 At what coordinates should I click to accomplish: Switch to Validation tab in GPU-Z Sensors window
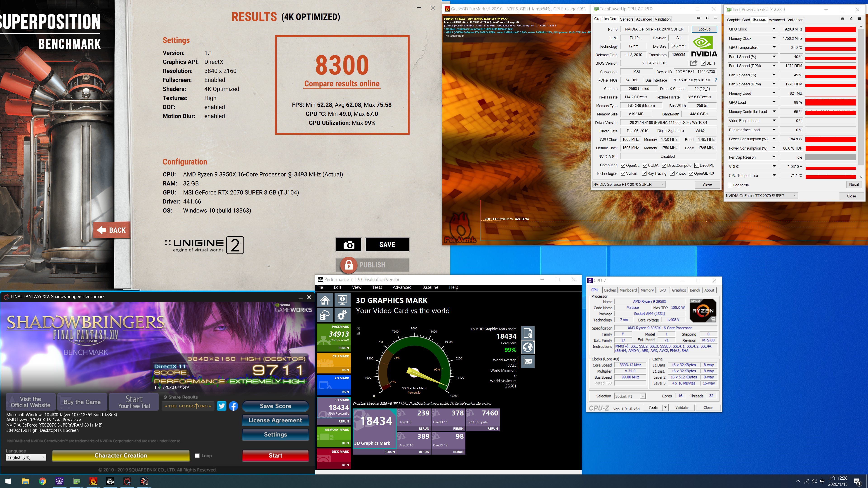[795, 20]
